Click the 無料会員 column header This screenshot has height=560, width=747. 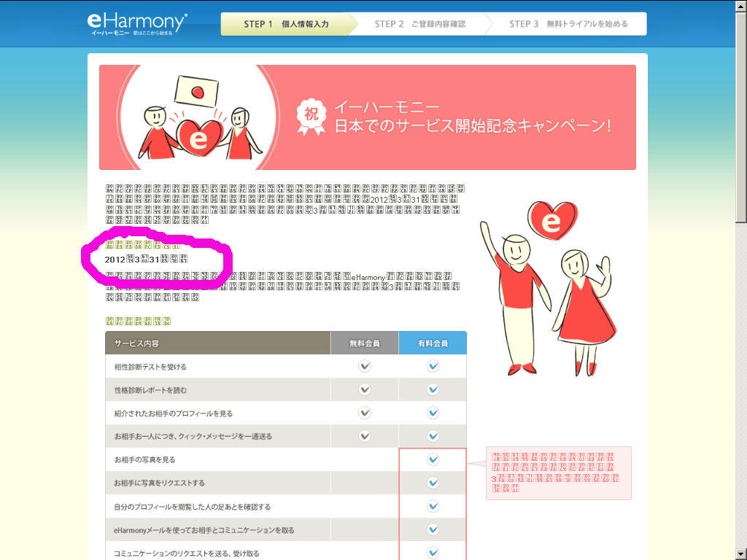pyautogui.click(x=365, y=343)
